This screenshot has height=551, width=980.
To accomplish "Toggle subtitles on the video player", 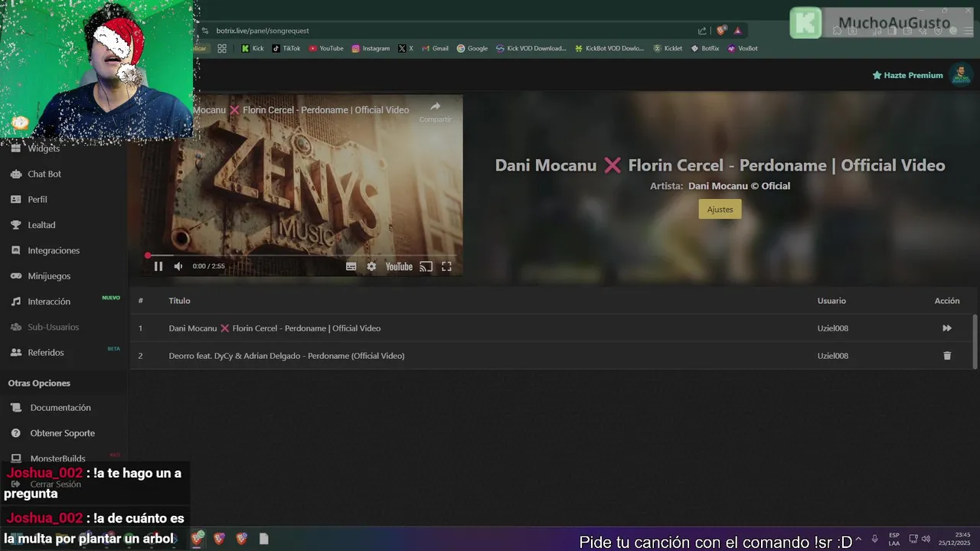I will (x=351, y=266).
